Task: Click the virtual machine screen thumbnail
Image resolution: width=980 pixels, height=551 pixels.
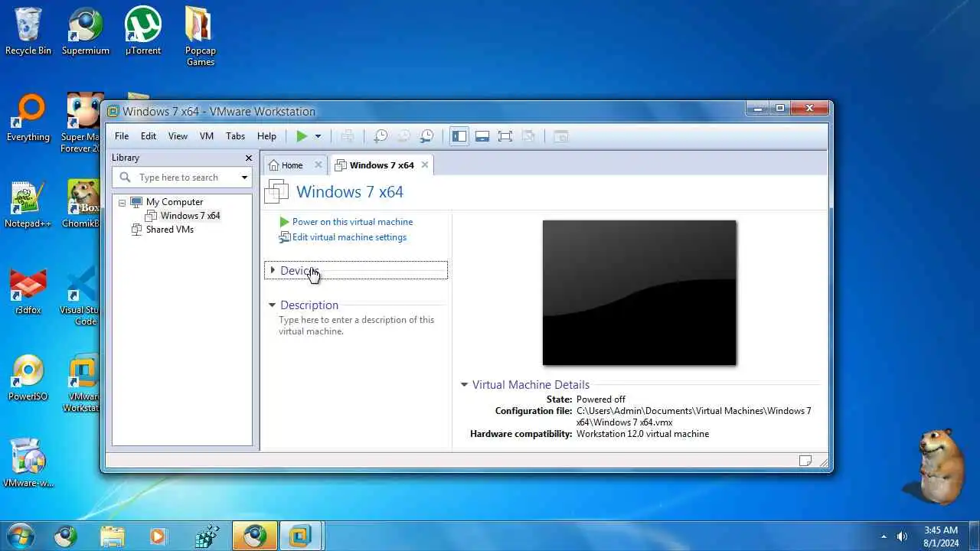Action: tap(639, 293)
